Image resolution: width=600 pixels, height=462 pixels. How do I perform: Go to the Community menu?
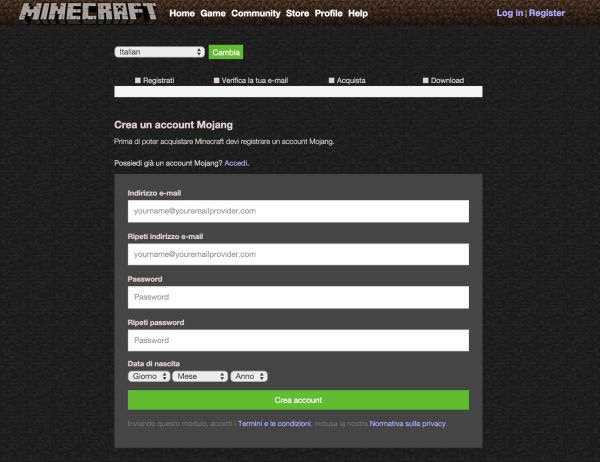point(256,13)
